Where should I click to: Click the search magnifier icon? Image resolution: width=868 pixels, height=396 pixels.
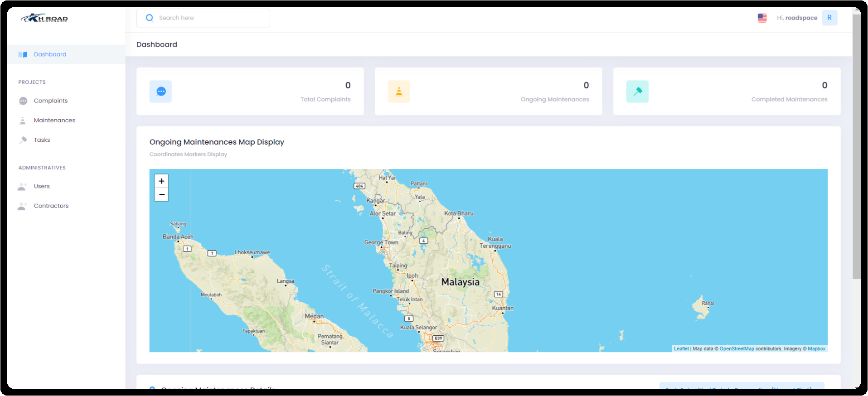(150, 18)
